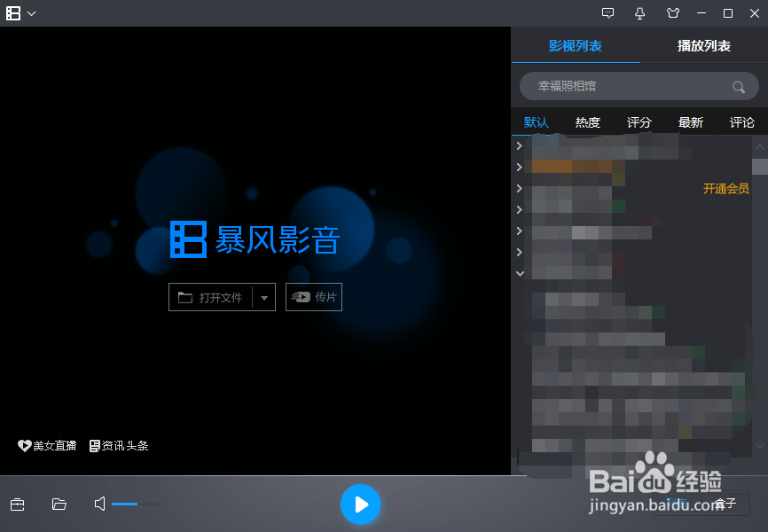Click the list scrollbar up arrow
Screen dimensions: 768x532
point(760,147)
